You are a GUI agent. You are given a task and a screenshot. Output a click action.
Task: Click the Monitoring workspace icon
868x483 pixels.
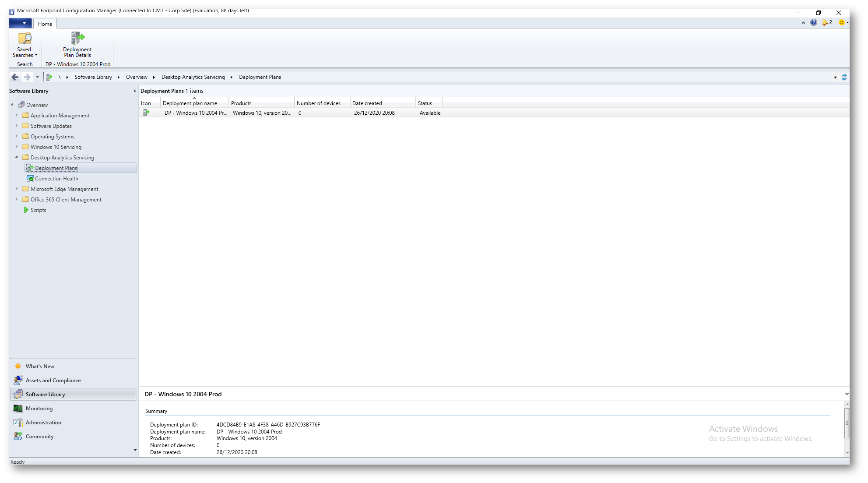pos(18,409)
